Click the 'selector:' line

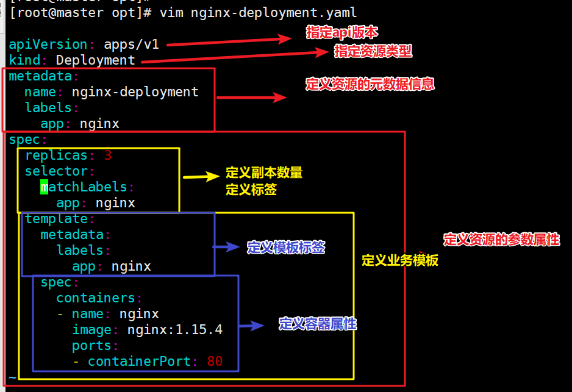60,171
